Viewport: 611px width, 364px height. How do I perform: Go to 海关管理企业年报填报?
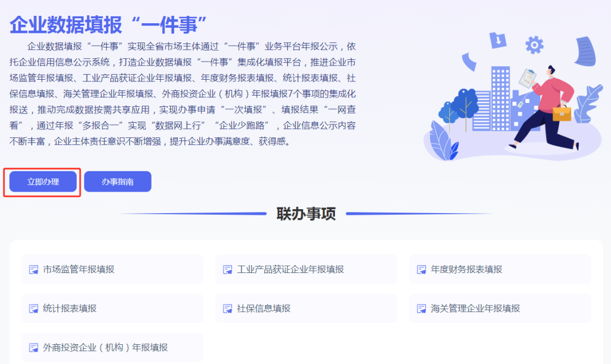[x=475, y=309]
